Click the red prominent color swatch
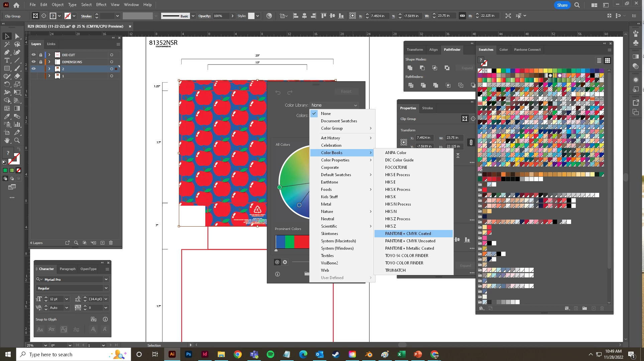 (302, 242)
